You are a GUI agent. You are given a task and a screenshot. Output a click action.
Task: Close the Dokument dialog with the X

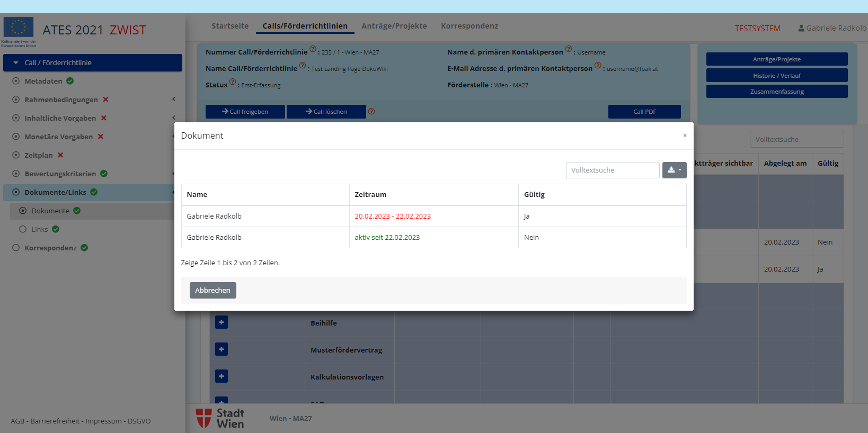(x=685, y=136)
